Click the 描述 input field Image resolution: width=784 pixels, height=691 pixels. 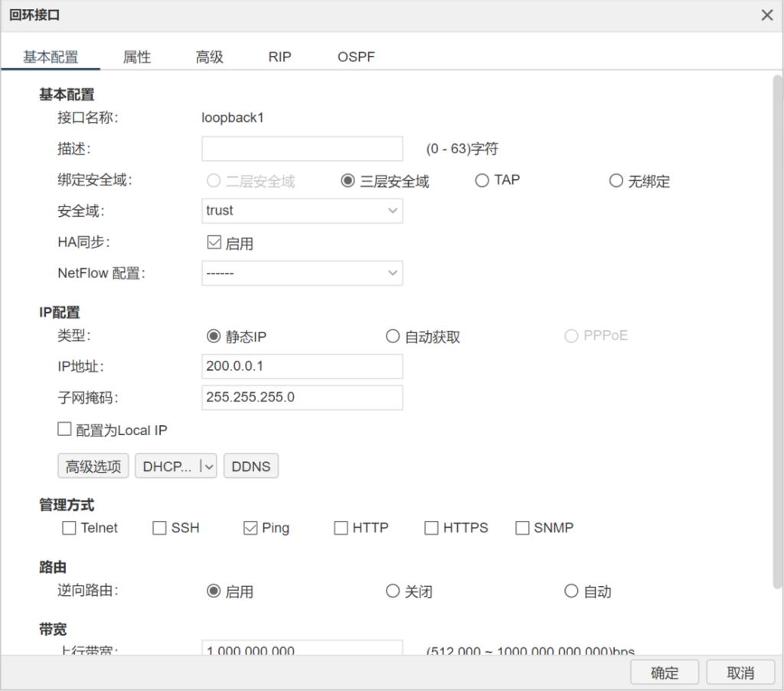(x=302, y=149)
